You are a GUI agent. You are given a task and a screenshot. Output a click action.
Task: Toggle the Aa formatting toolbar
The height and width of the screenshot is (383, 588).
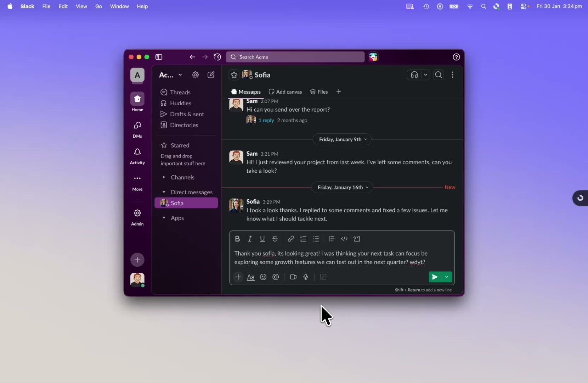coord(251,277)
